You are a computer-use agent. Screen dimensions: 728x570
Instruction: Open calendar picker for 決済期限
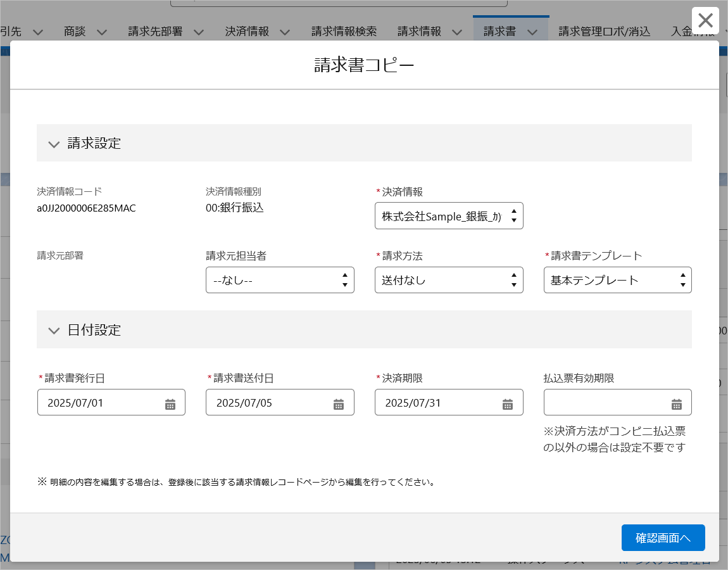tap(508, 404)
